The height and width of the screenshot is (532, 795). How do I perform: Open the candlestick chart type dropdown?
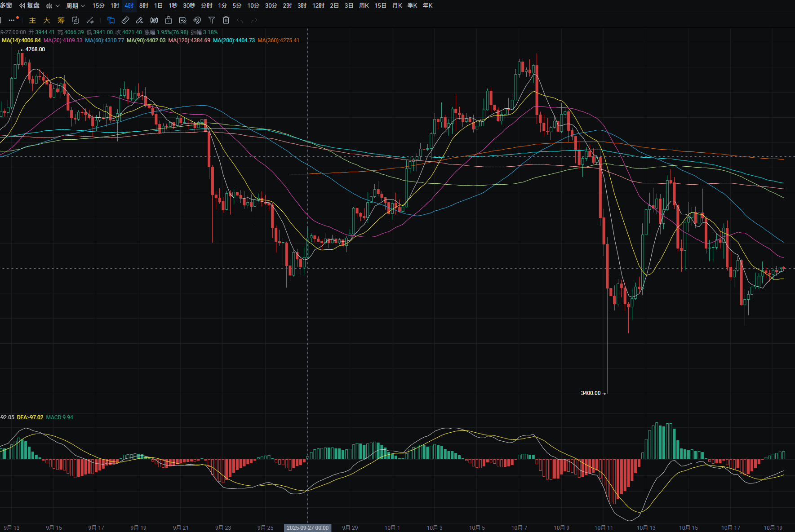pos(53,5)
